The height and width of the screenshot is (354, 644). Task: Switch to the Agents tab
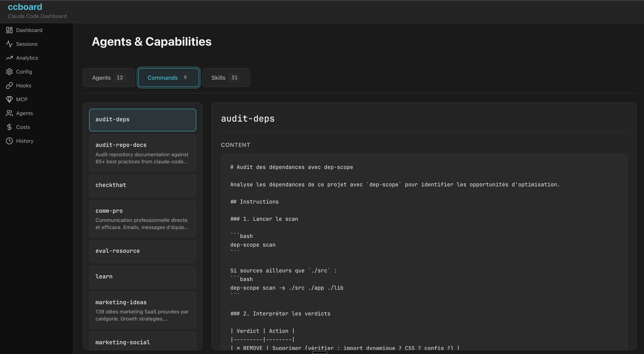click(109, 77)
